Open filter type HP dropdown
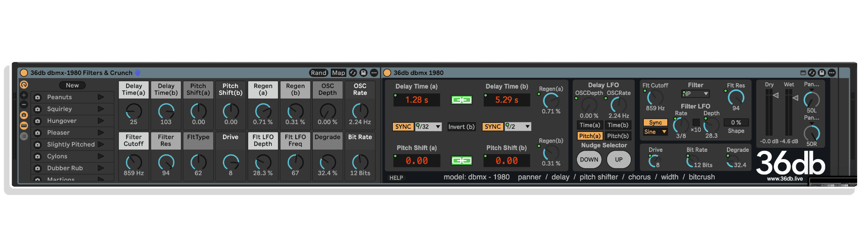This screenshot has height=249, width=868. 695,94
